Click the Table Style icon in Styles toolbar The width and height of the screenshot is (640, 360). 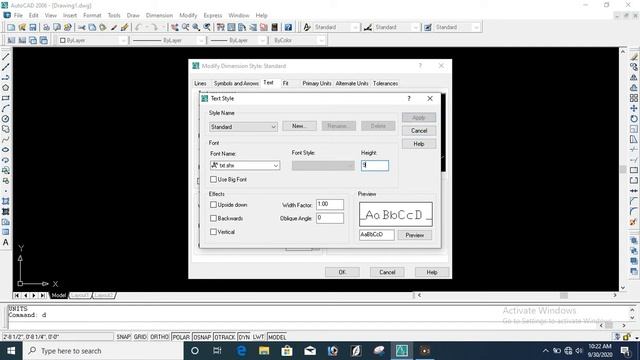[428, 27]
